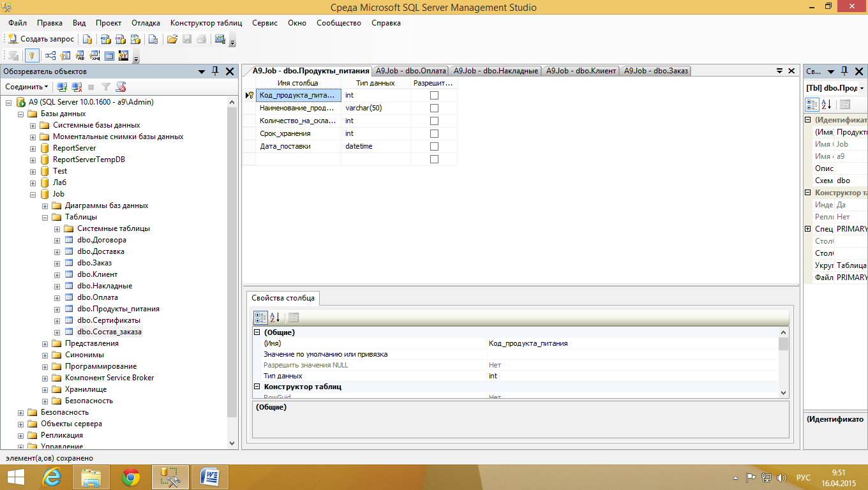Click Categorized icon in column properties
The width and height of the screenshot is (868, 490).
[260, 317]
